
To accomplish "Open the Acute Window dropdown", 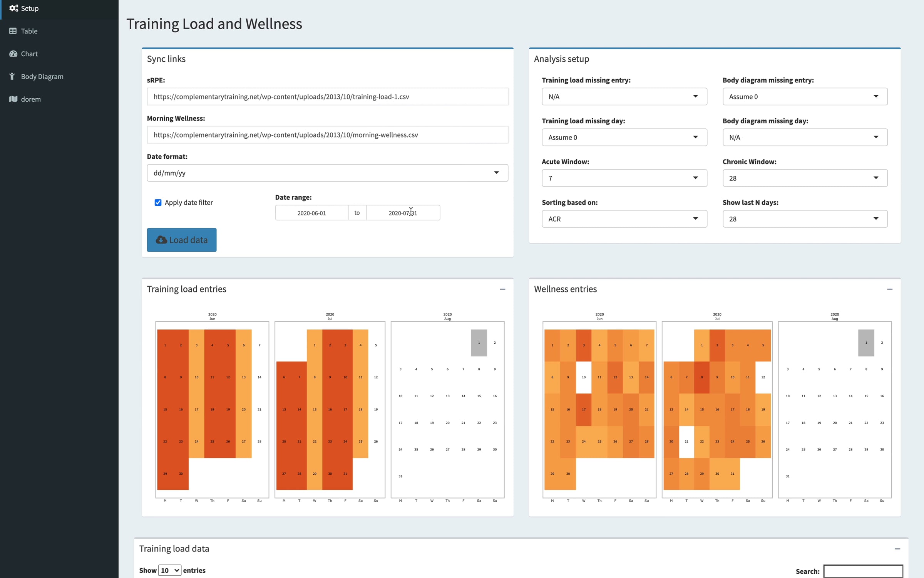I will coord(624,178).
